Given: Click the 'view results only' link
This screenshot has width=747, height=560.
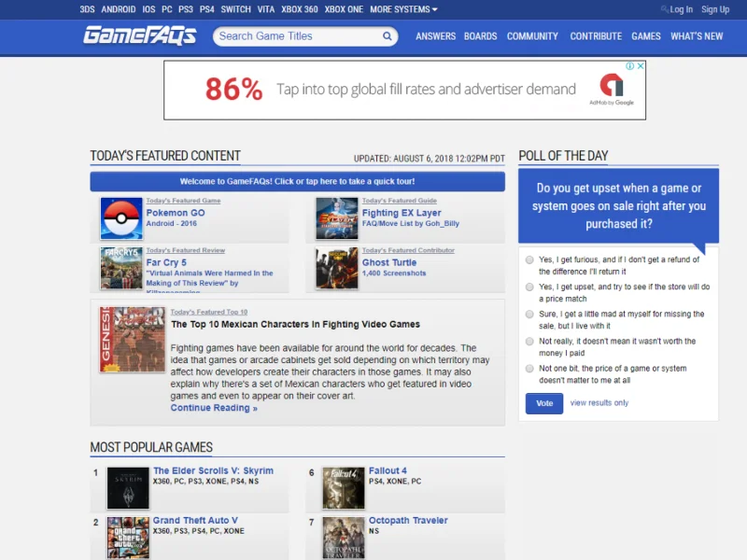Looking at the screenshot, I should [x=599, y=403].
